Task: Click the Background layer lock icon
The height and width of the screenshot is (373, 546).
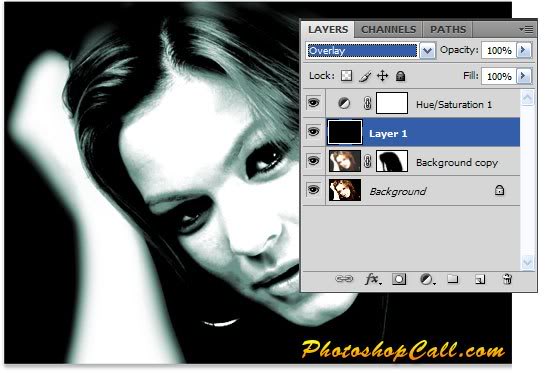Action: (499, 190)
